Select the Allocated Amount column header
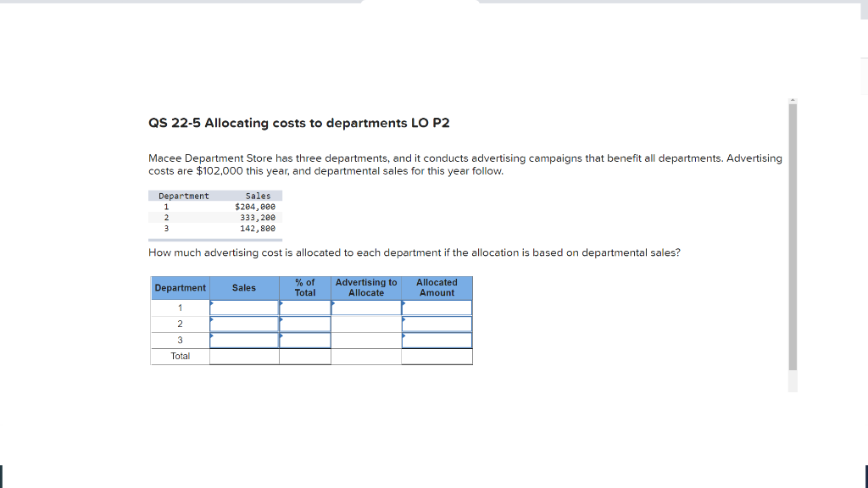Image resolution: width=868 pixels, height=488 pixels. click(x=437, y=288)
